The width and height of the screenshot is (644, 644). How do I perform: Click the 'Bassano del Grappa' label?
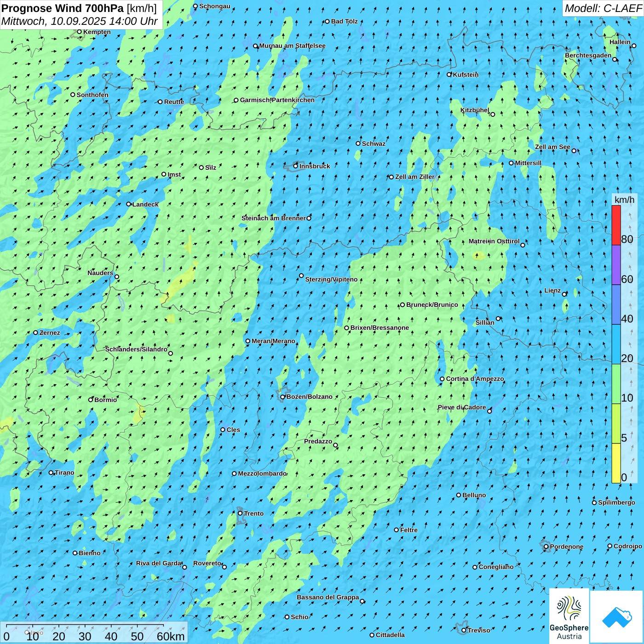pos(328,597)
